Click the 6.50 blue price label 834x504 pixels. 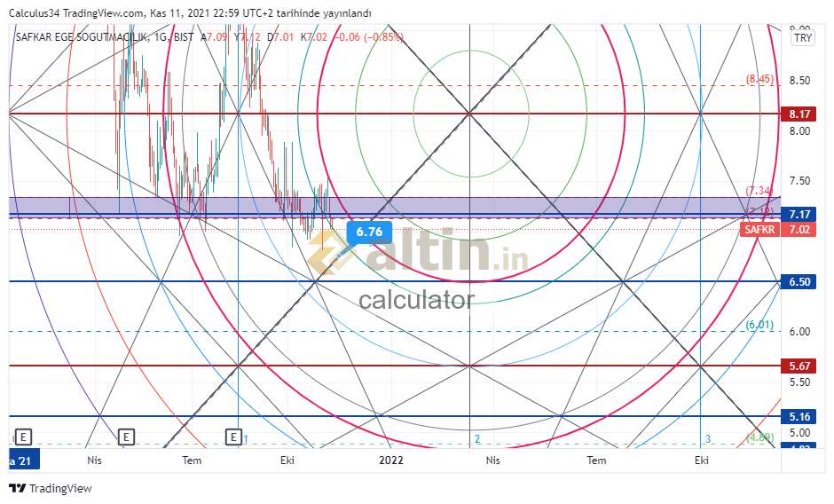point(799,281)
